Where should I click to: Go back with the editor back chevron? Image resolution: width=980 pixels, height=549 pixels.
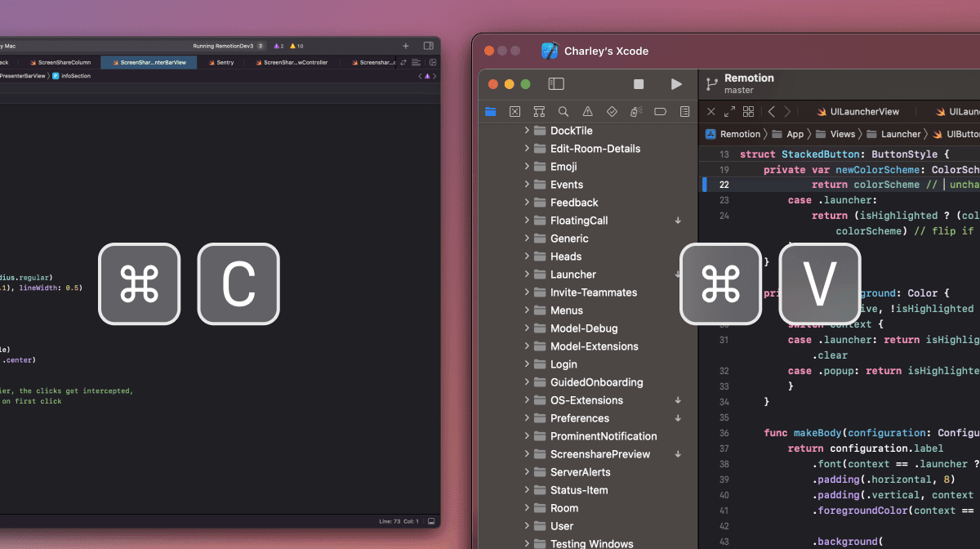772,112
